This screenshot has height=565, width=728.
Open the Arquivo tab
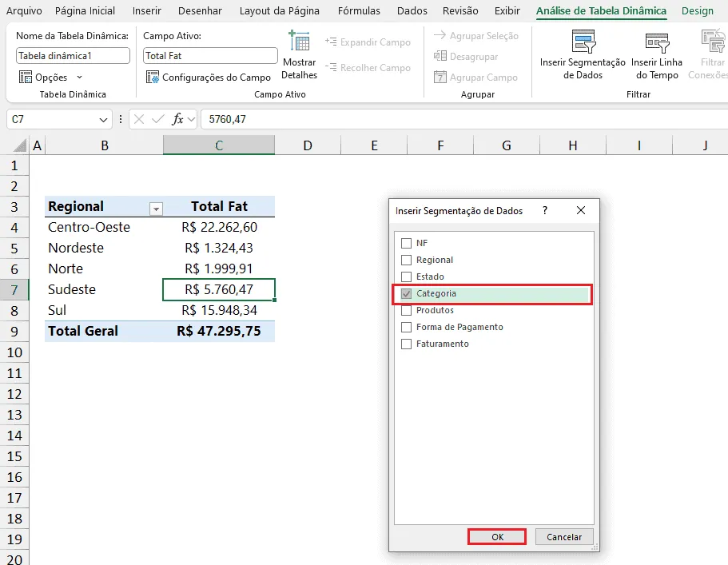pos(24,10)
